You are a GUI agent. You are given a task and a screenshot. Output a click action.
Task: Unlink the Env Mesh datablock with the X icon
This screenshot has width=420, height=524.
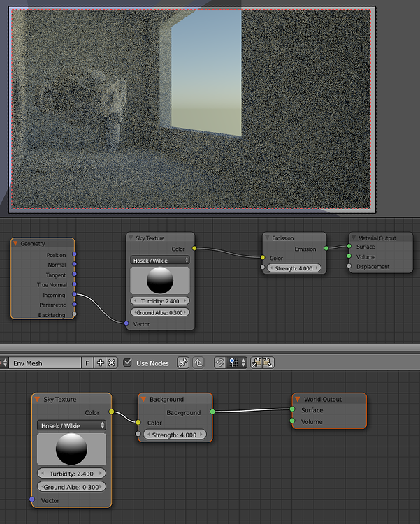coord(112,363)
